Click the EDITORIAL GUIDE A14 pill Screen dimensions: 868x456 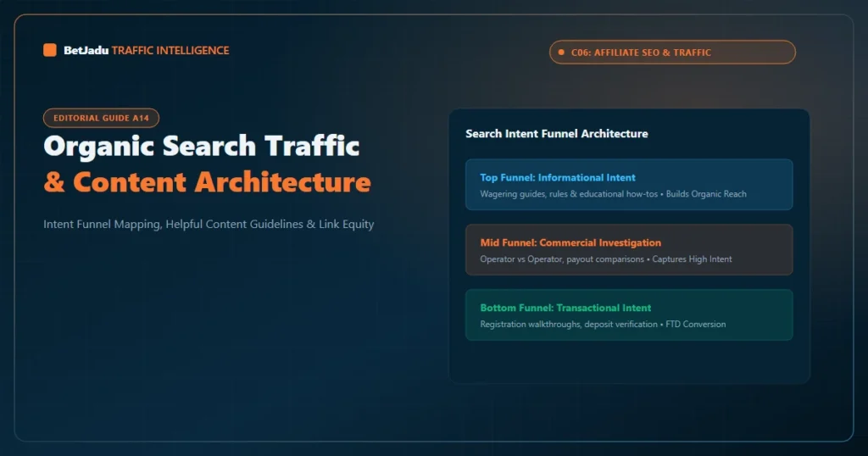pyautogui.click(x=102, y=118)
